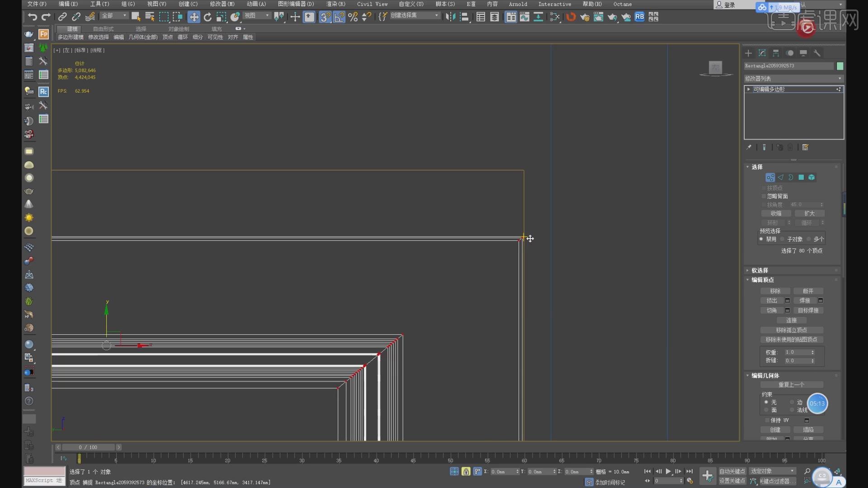Choose the 子对象 preview selection radio
This screenshot has height=488, width=868.
coord(782,239)
